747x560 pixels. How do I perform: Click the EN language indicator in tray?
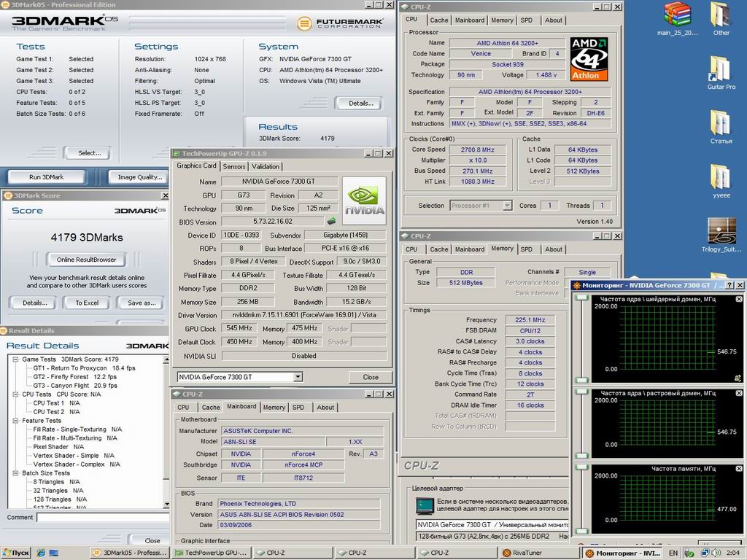coord(673,553)
